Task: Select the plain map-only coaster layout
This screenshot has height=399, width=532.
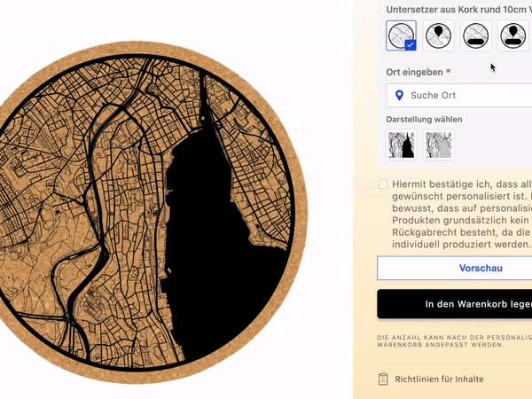Action: [401, 35]
